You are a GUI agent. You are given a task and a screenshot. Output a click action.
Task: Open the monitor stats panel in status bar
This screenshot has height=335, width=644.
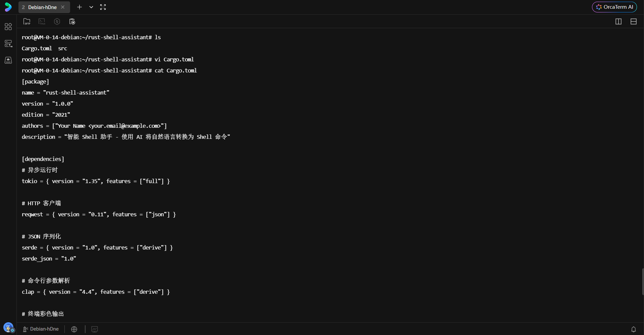tap(94, 329)
